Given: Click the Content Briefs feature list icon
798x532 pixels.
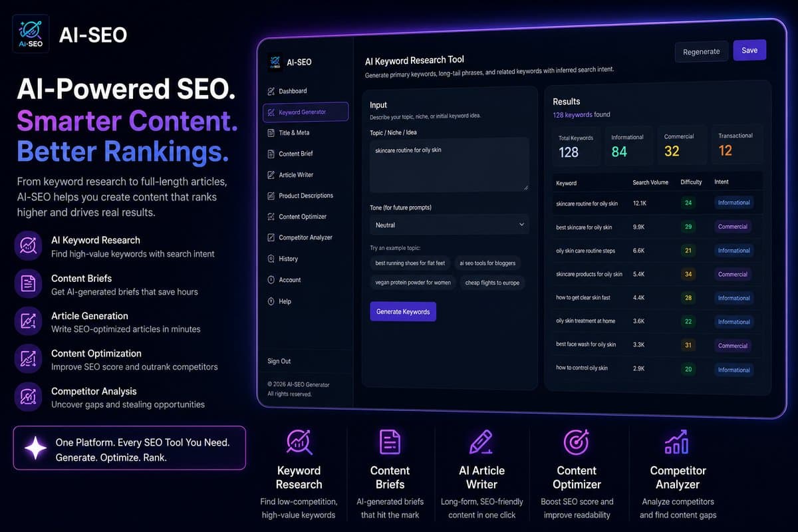Looking at the screenshot, I should [x=29, y=284].
